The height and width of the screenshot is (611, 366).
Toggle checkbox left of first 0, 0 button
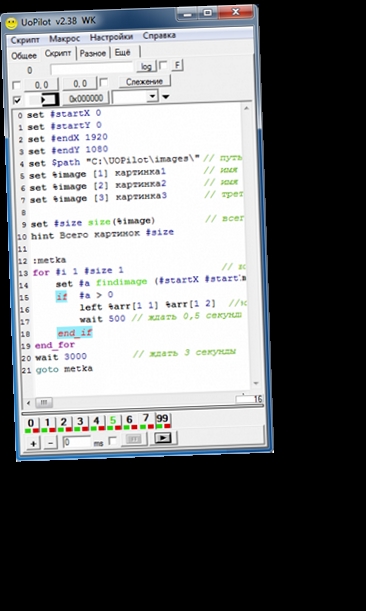16,85
